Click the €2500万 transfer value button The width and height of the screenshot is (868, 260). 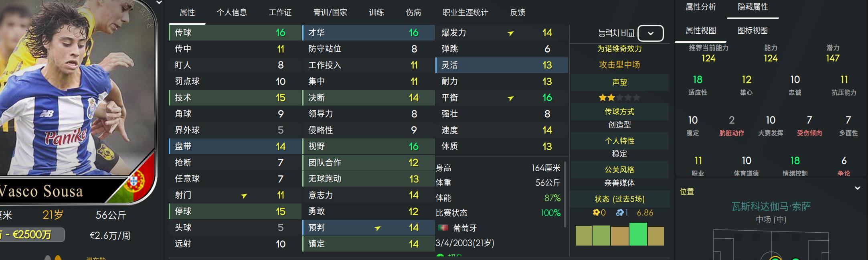32,235
